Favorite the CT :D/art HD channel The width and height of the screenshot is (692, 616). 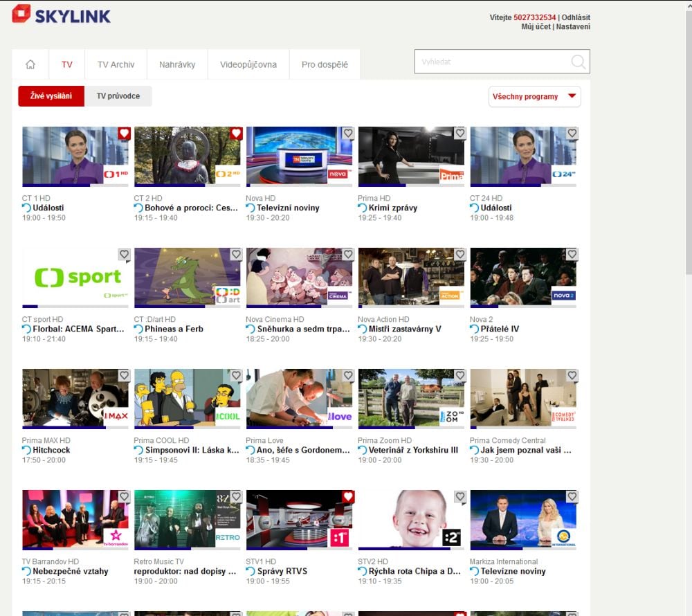click(237, 254)
